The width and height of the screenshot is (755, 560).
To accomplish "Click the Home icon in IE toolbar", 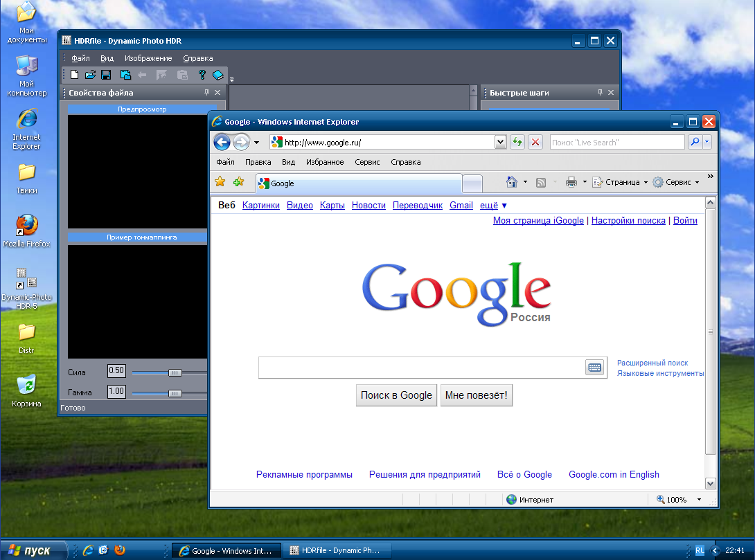I will point(512,182).
